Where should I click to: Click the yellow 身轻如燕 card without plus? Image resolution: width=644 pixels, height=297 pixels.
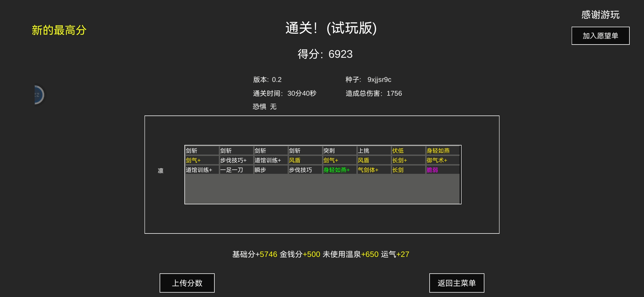pyautogui.click(x=443, y=151)
